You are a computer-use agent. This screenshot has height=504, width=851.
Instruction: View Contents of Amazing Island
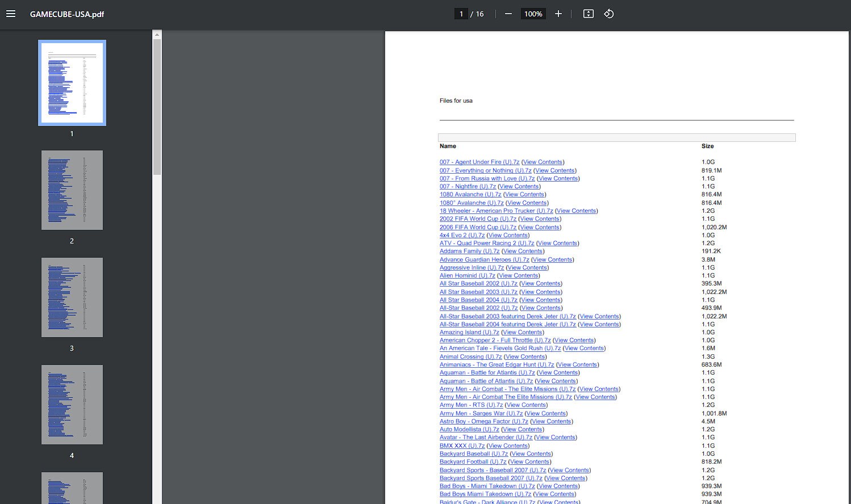pos(523,332)
